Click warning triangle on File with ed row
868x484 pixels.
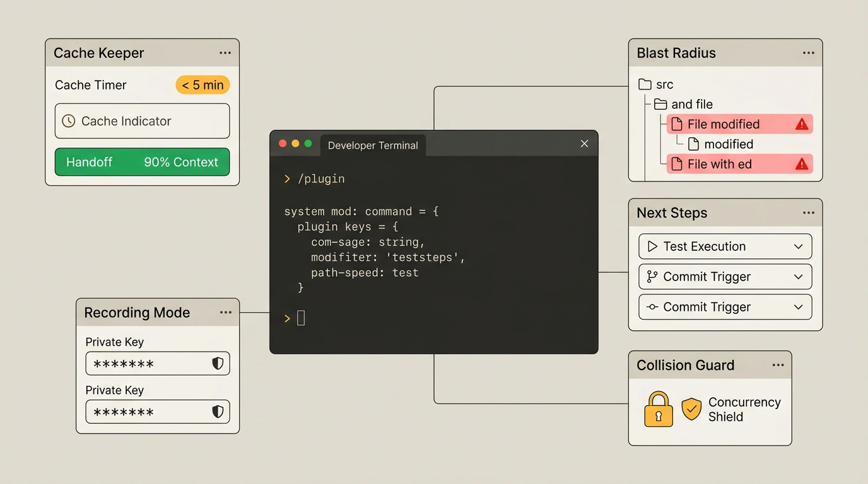pyautogui.click(x=802, y=164)
